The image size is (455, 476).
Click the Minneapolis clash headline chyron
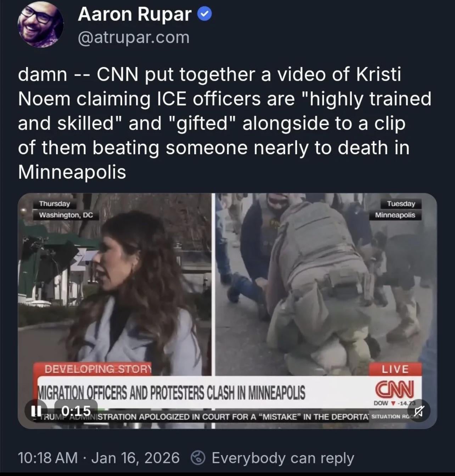point(172,393)
